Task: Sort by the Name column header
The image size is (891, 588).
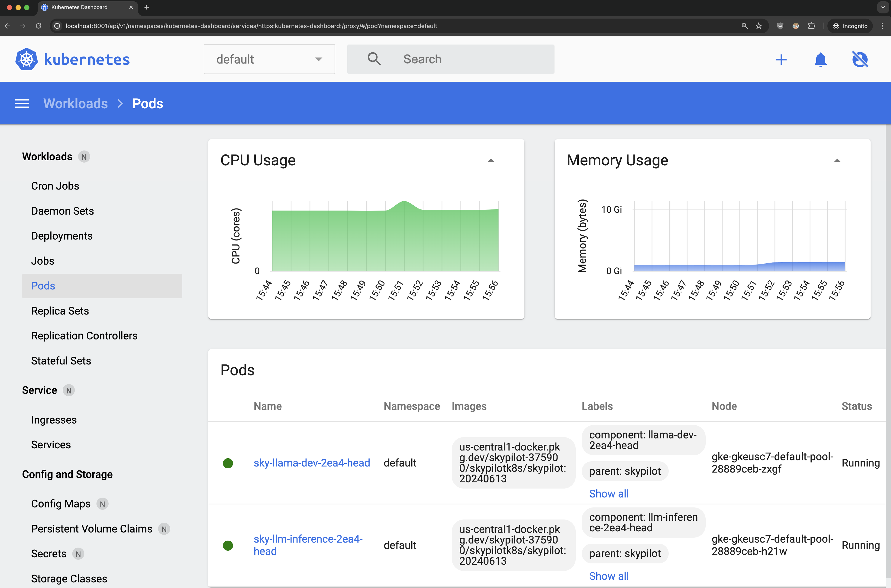Action: [268, 407]
